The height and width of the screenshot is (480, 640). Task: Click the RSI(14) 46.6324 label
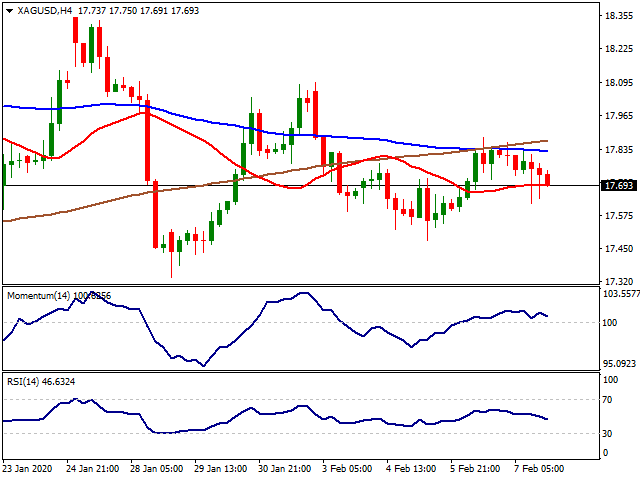(x=41, y=382)
